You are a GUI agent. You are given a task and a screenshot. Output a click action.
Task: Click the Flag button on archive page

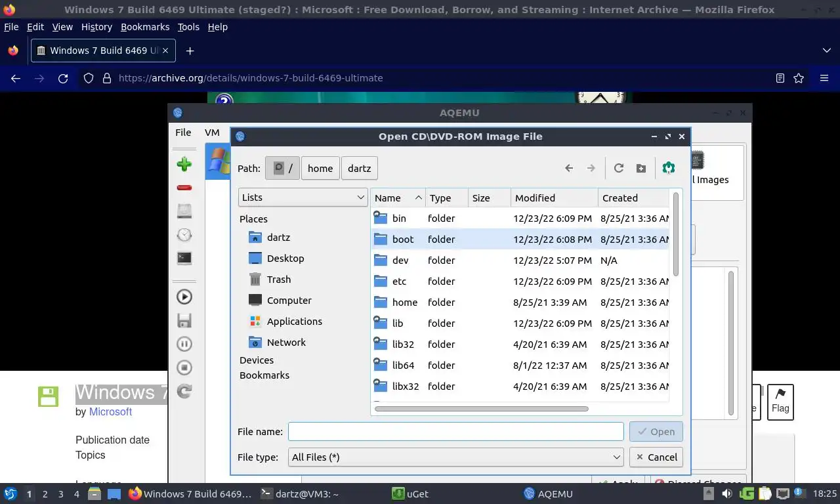point(780,402)
